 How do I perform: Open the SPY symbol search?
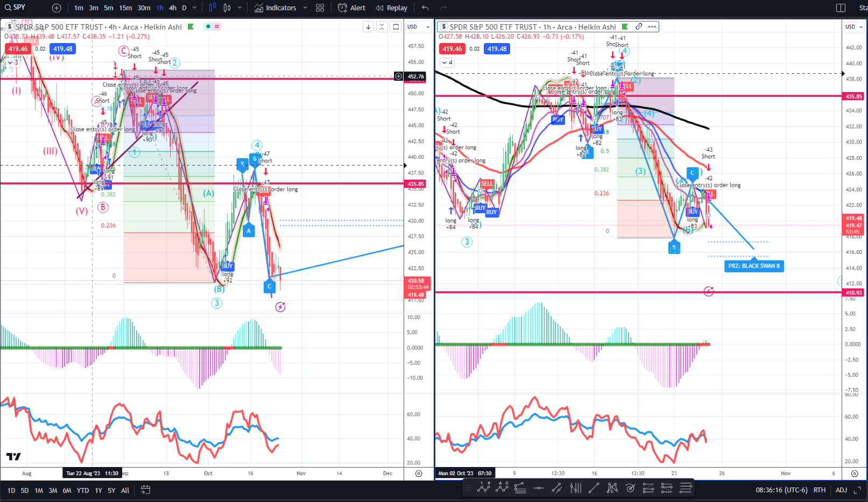(16, 8)
